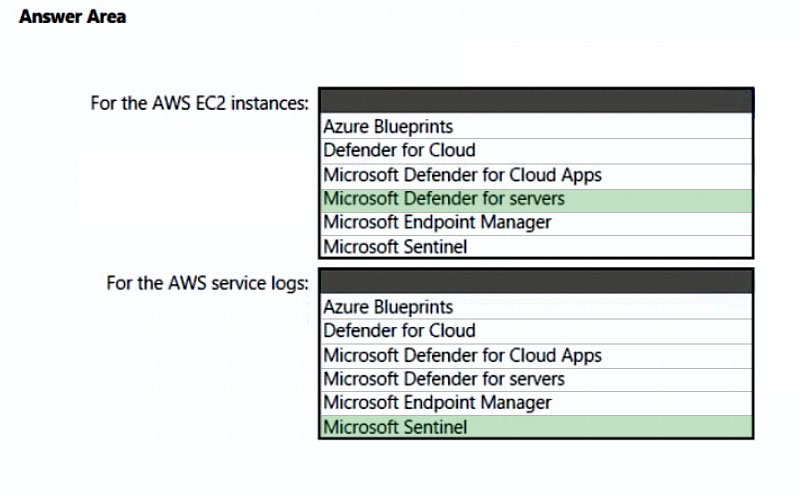This screenshot has height=495, width=800.
Task: Pick Microsoft Defender for Cloud Apps for EC2 instances
Action: coord(536,176)
